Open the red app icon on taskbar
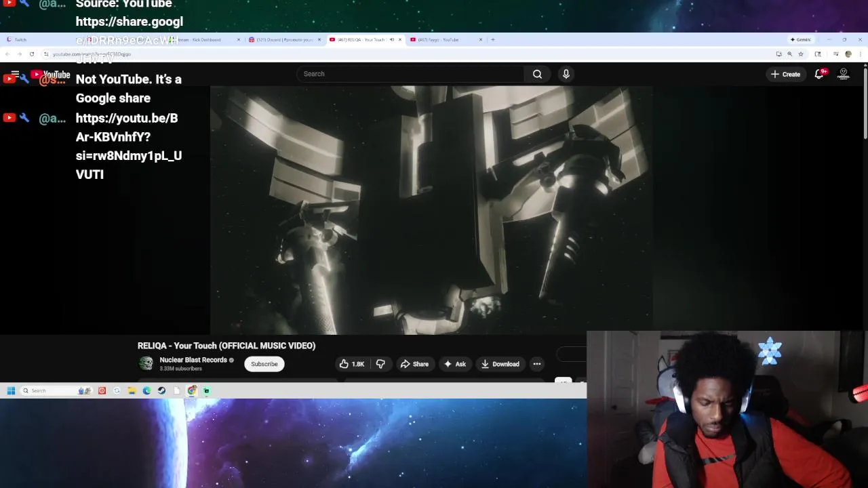The width and height of the screenshot is (868, 488). coord(102,390)
